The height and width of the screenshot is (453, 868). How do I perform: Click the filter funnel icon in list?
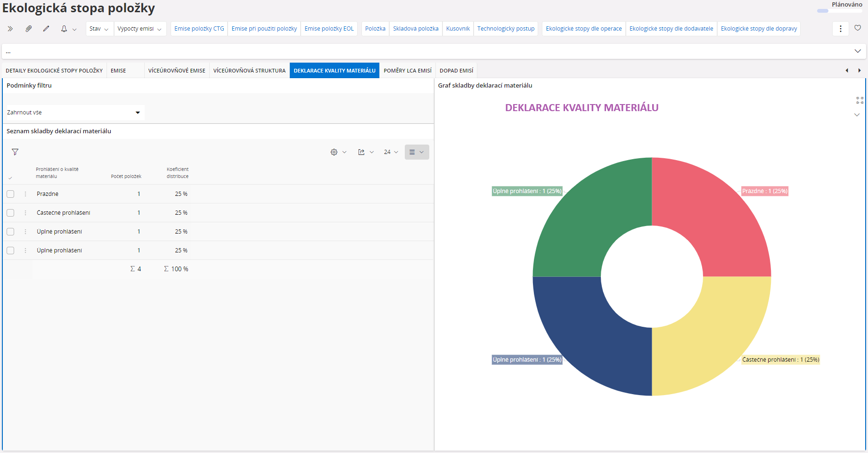(x=15, y=152)
